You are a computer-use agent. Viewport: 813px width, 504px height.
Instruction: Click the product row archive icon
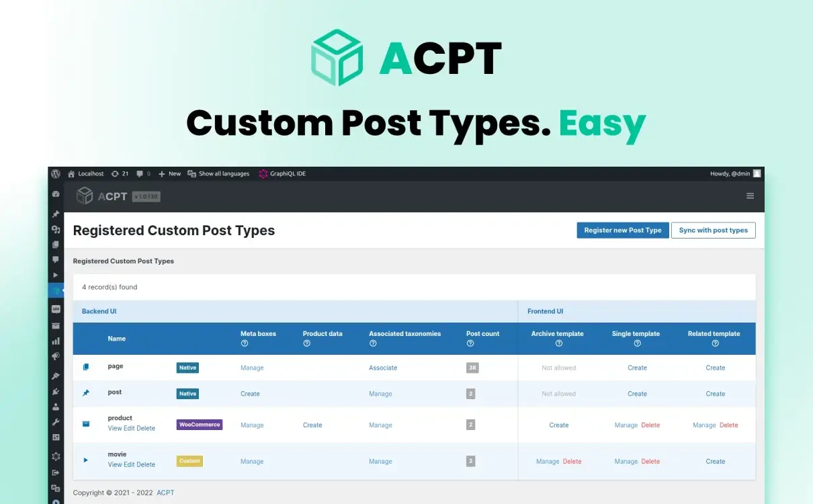(85, 424)
